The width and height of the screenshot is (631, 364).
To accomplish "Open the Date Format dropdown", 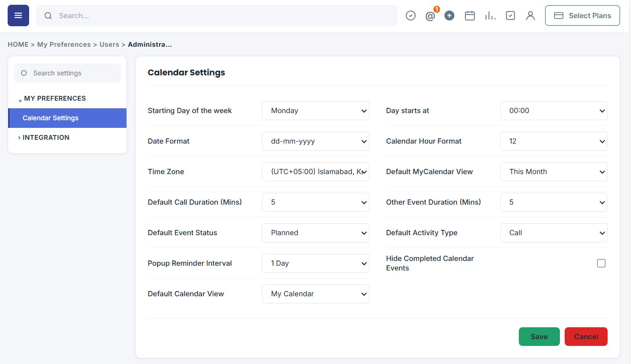I will click(315, 141).
